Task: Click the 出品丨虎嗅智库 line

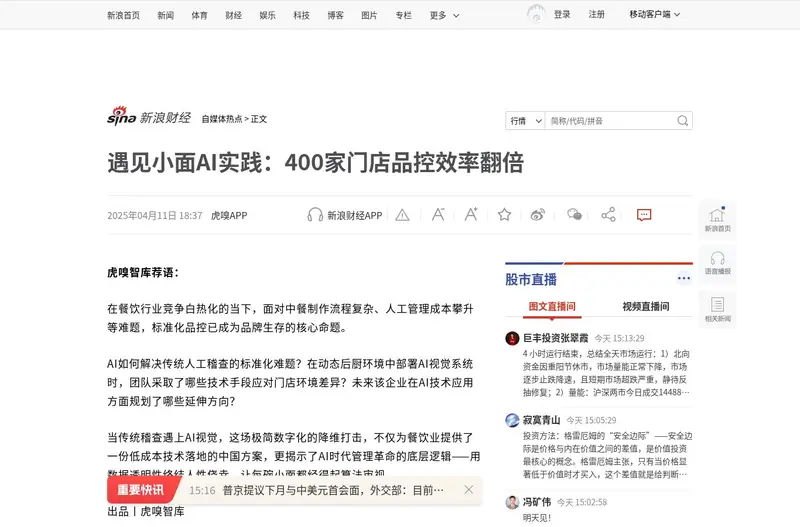Action: (x=146, y=512)
